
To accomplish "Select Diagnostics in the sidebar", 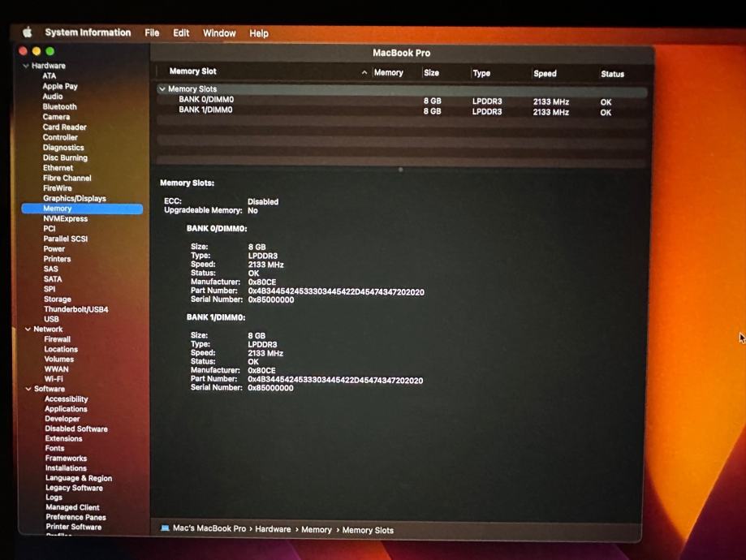I will 63,148.
